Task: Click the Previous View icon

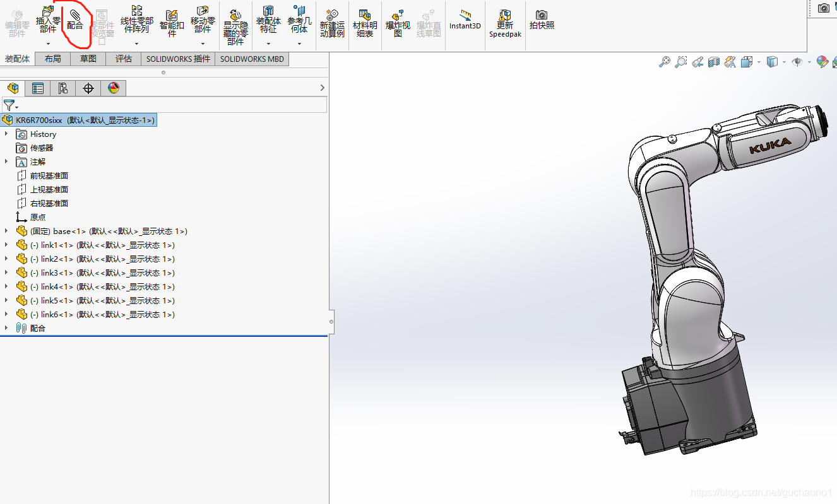Action: click(697, 62)
